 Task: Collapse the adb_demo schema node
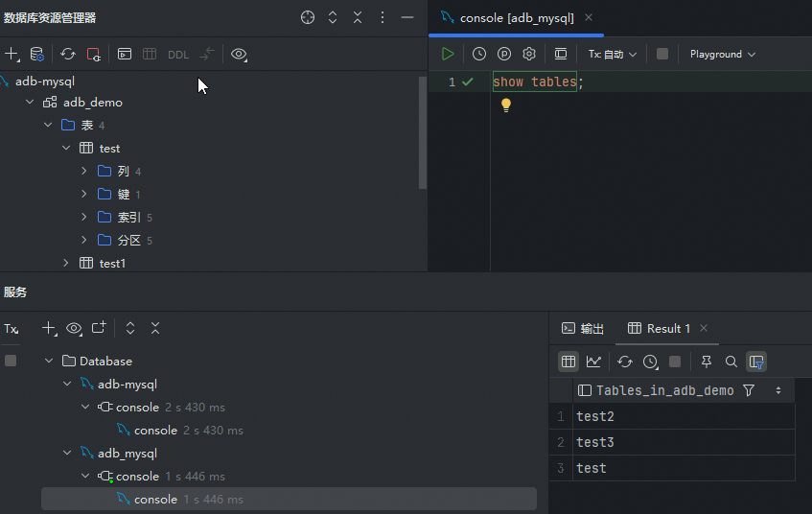[30, 102]
